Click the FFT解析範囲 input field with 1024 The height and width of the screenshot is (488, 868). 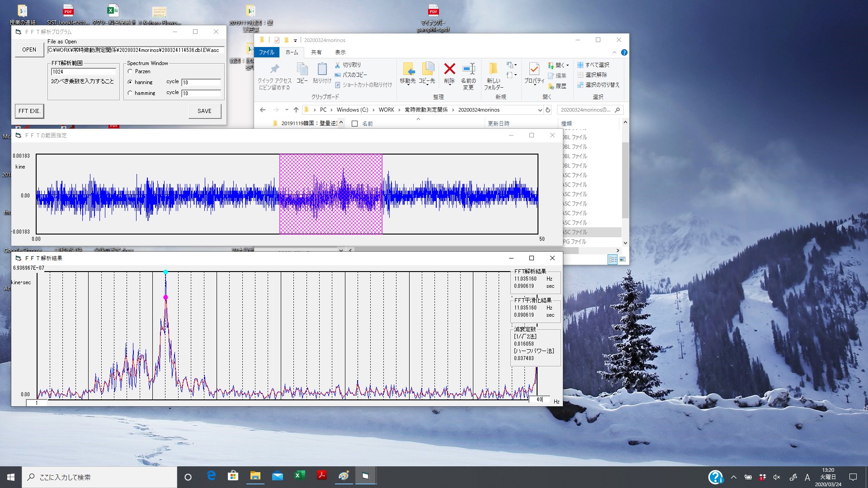84,72
